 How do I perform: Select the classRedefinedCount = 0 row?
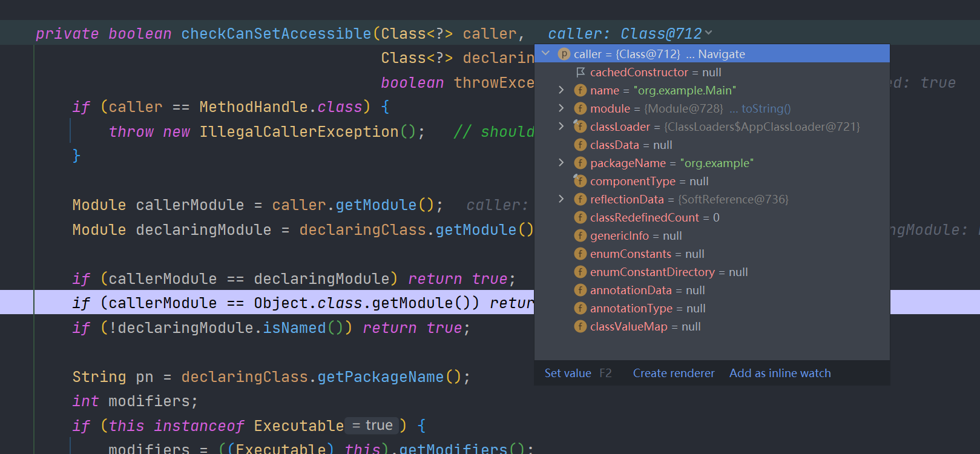(x=712, y=217)
